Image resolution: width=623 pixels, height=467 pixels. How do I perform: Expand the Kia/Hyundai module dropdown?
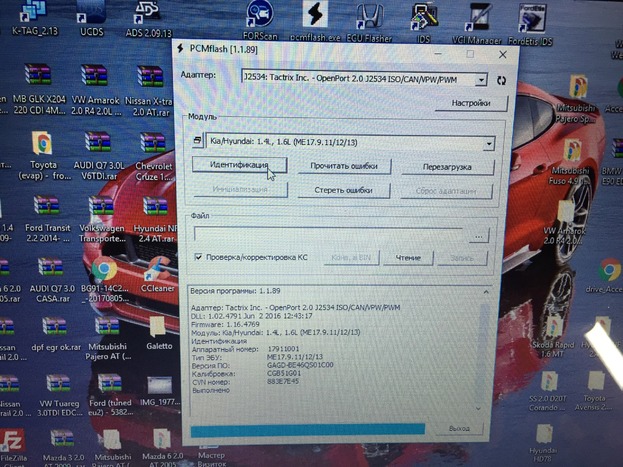pos(488,142)
